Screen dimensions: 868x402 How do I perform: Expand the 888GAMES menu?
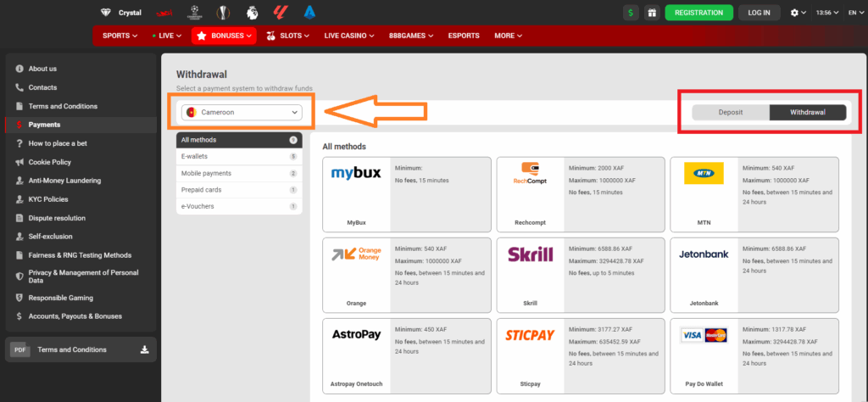pyautogui.click(x=411, y=36)
